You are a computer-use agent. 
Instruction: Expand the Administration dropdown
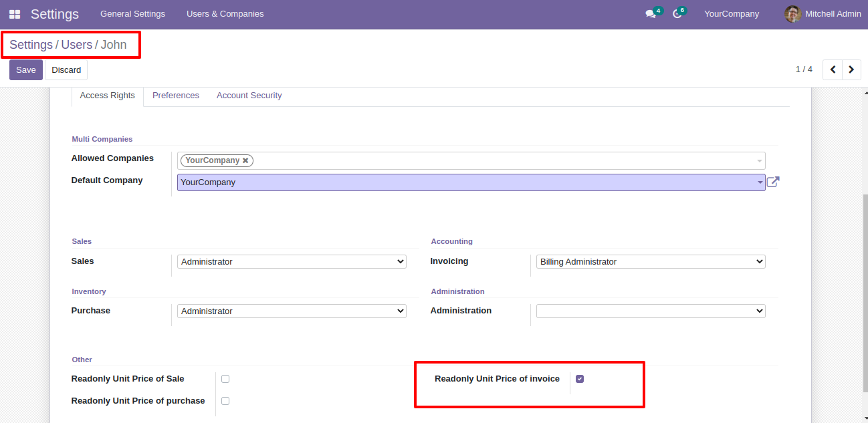tap(650, 311)
